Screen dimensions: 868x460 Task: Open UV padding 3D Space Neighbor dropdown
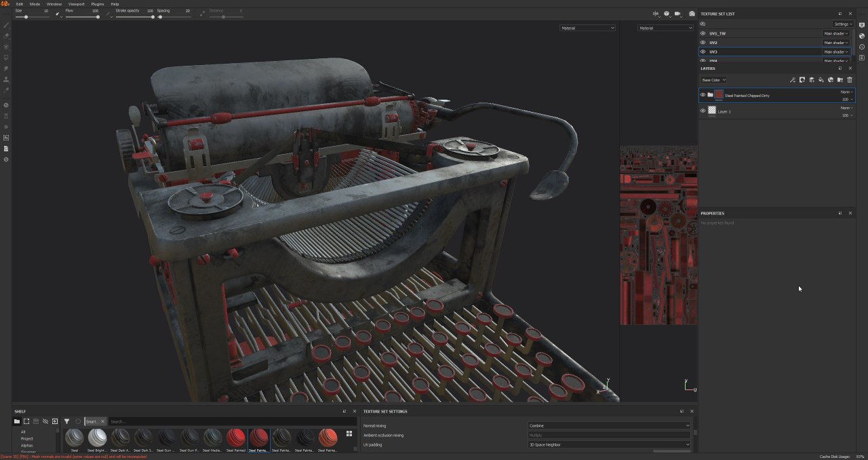point(610,444)
